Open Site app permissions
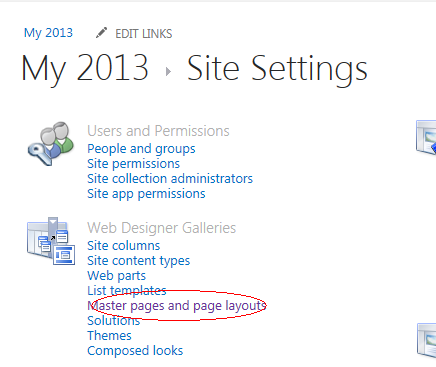 [x=146, y=194]
